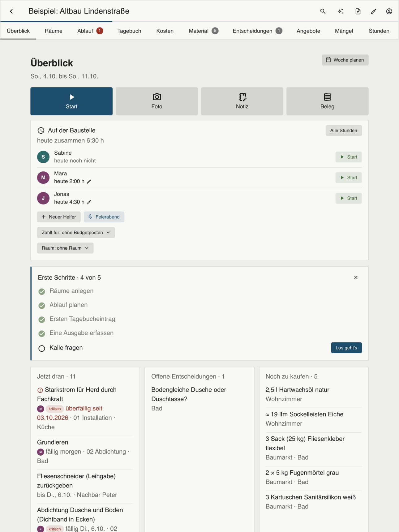Image resolution: width=399 pixels, height=532 pixels.
Task: Open the Kosten tab
Action: click(165, 31)
